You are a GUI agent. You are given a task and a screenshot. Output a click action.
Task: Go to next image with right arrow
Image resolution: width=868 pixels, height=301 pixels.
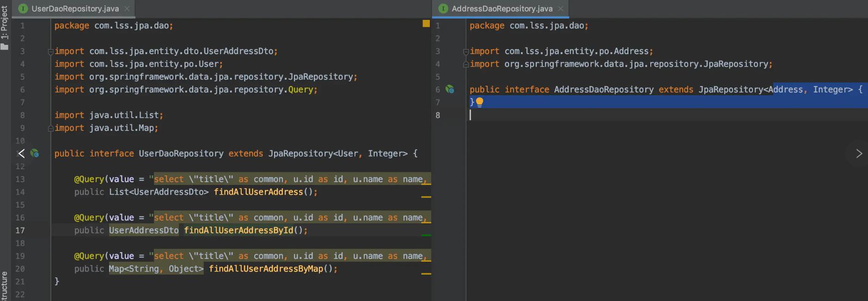[x=859, y=154]
